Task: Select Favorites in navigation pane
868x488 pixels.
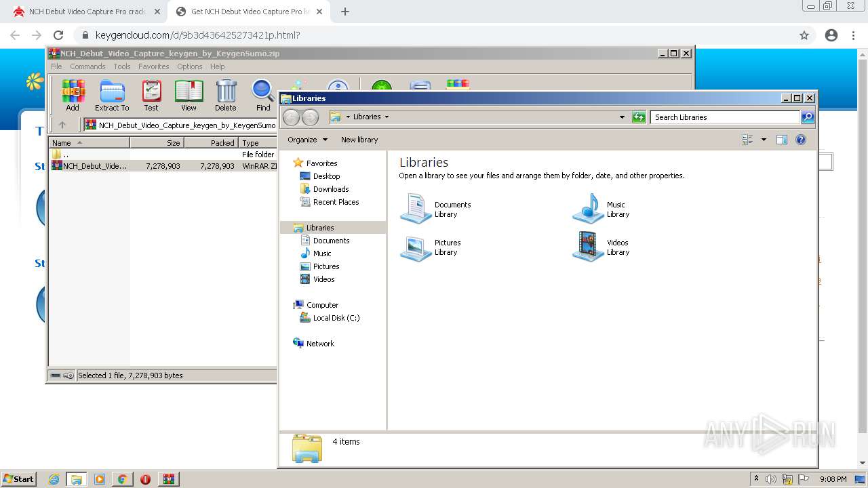Action: click(x=321, y=163)
